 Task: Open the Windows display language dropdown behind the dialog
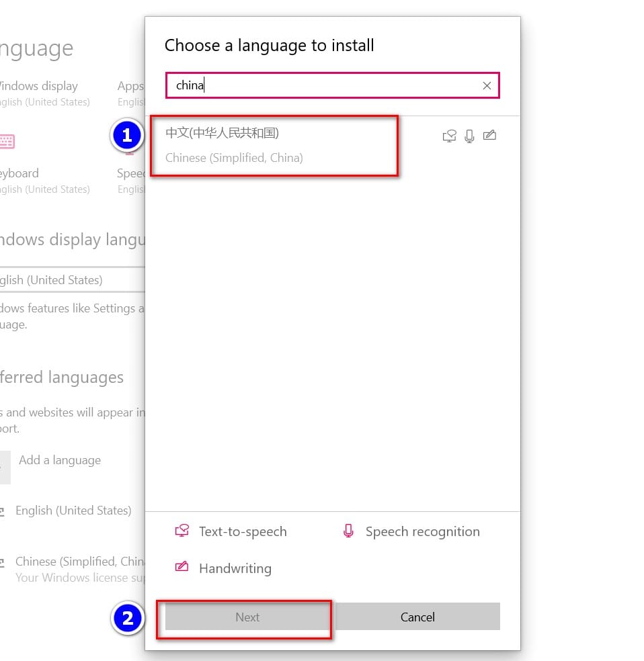pos(72,280)
